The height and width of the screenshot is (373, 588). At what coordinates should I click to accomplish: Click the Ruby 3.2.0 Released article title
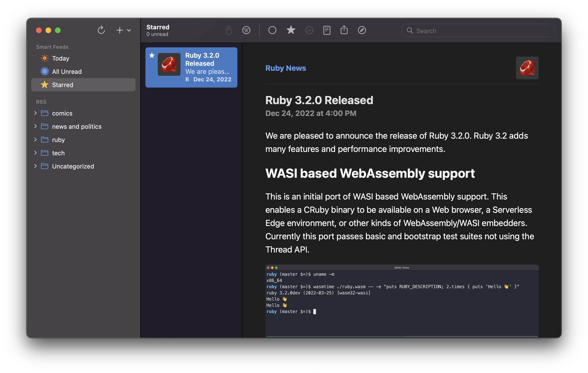pos(319,100)
